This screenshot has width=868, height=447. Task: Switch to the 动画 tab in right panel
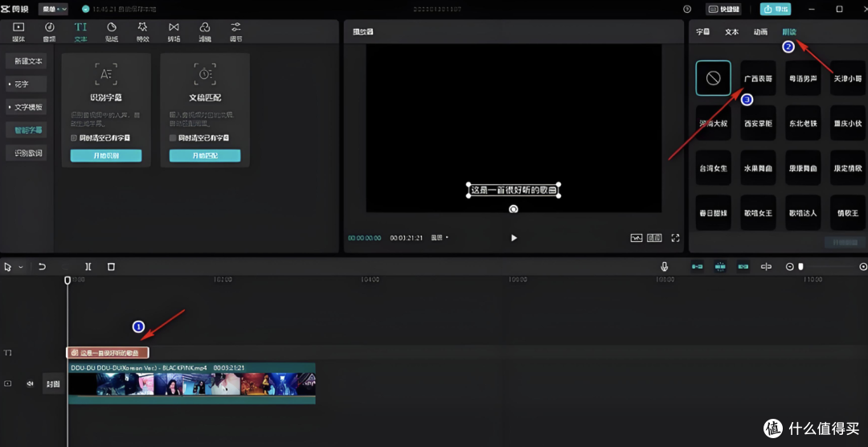(760, 32)
